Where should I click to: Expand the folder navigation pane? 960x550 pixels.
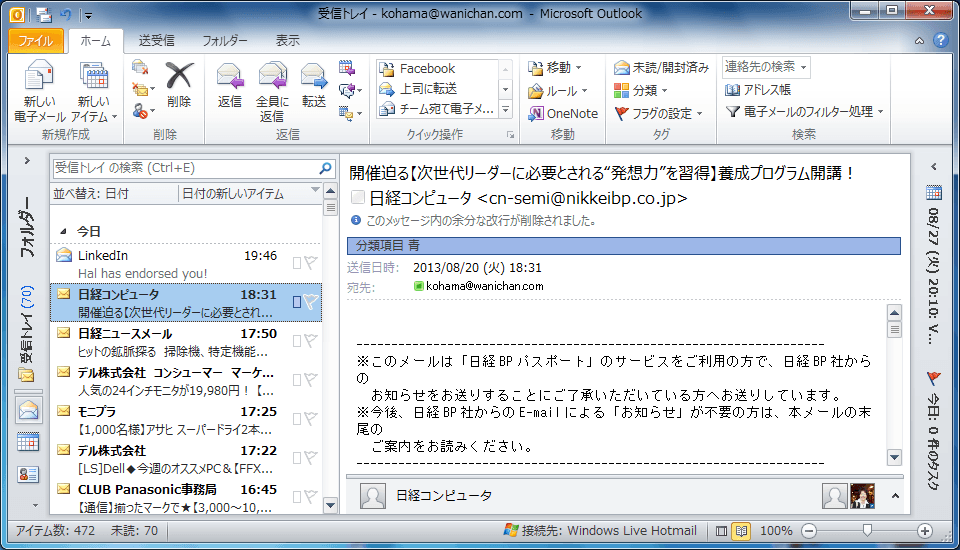pyautogui.click(x=27, y=161)
